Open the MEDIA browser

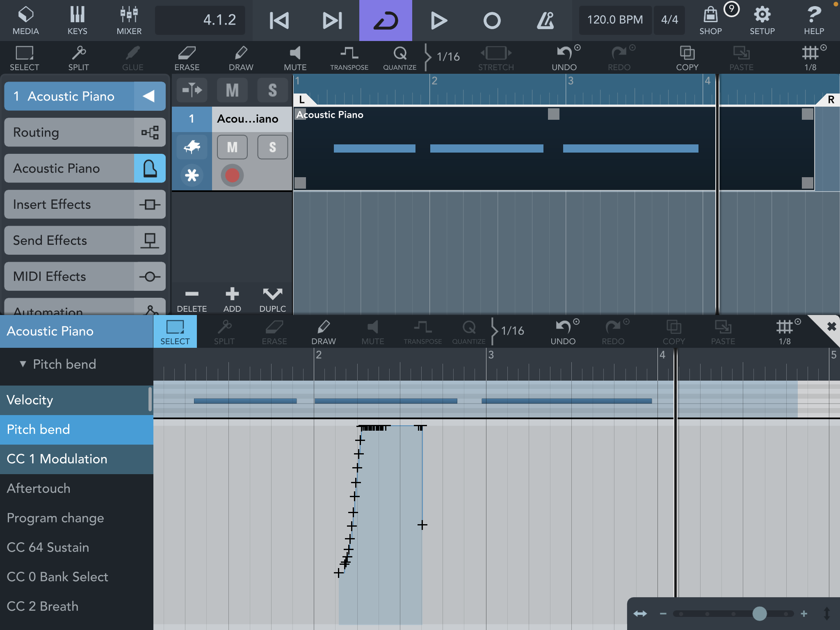tap(25, 21)
